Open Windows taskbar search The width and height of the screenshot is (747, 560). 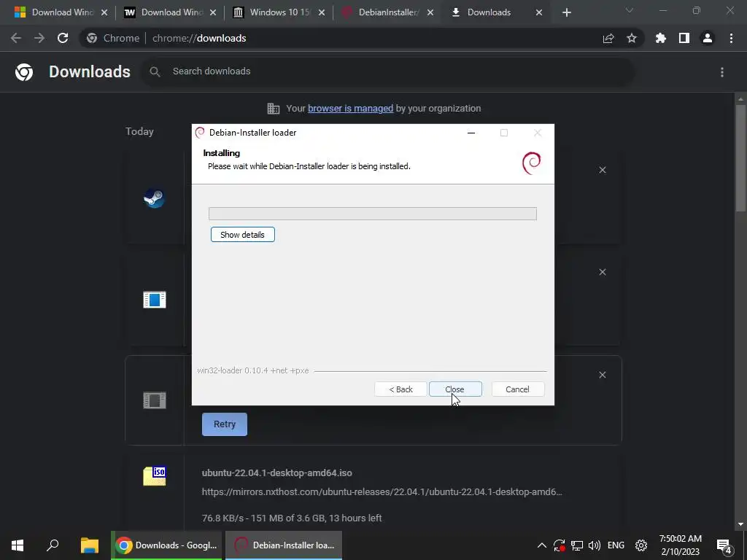click(x=53, y=545)
